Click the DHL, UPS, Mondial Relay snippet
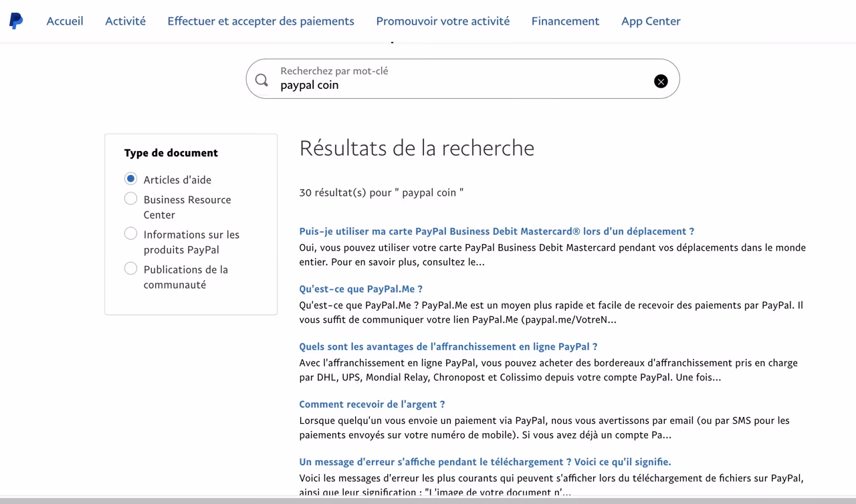 [548, 370]
